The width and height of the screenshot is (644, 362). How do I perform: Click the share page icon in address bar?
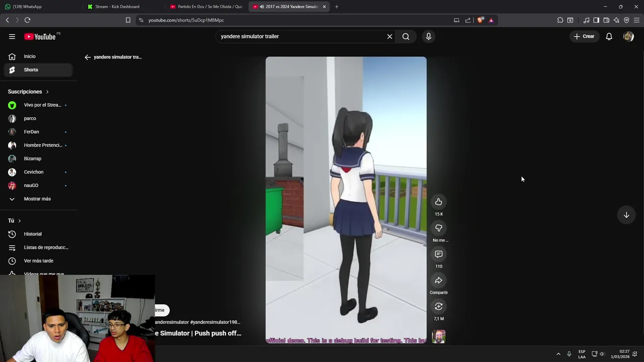(x=468, y=20)
